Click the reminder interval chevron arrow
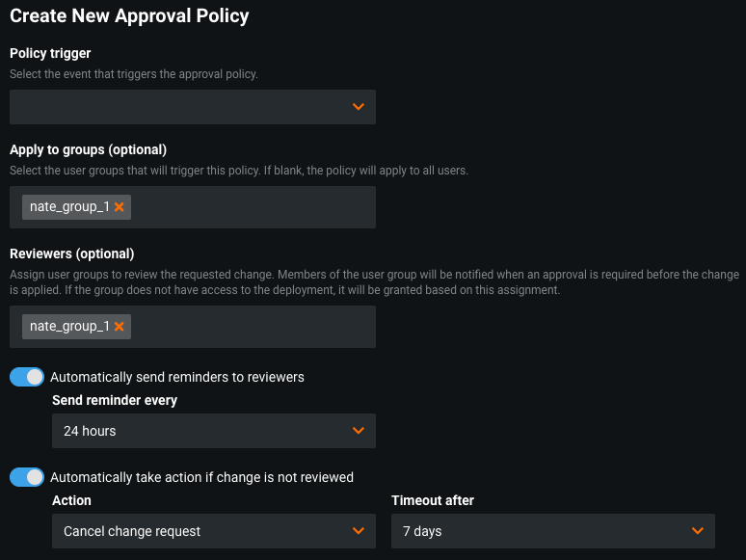Viewport: 746px width, 560px height. coord(358,431)
